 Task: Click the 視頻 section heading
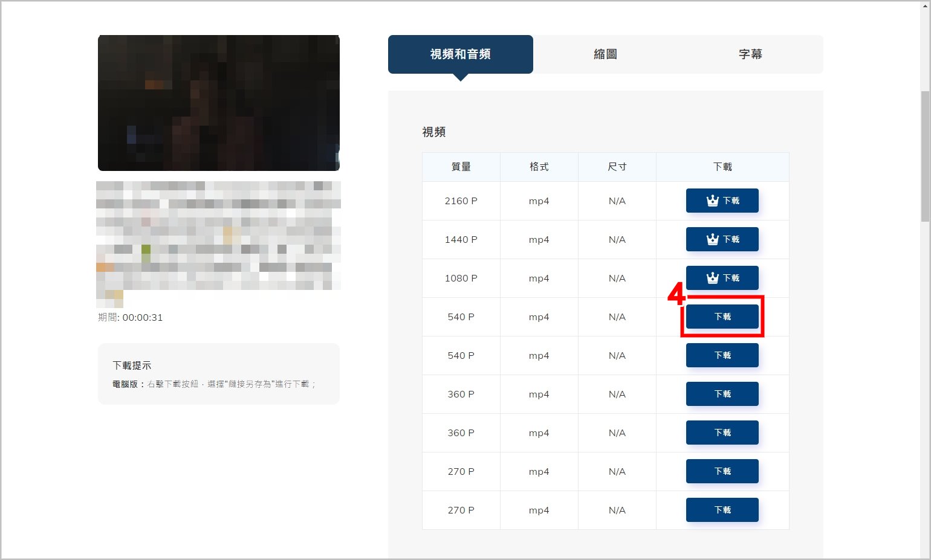[434, 132]
